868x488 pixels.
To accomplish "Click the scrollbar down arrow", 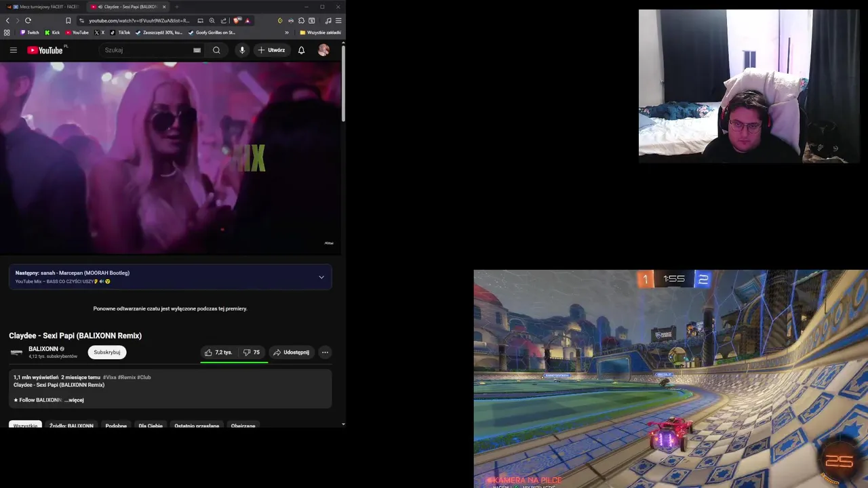I will coord(344,424).
